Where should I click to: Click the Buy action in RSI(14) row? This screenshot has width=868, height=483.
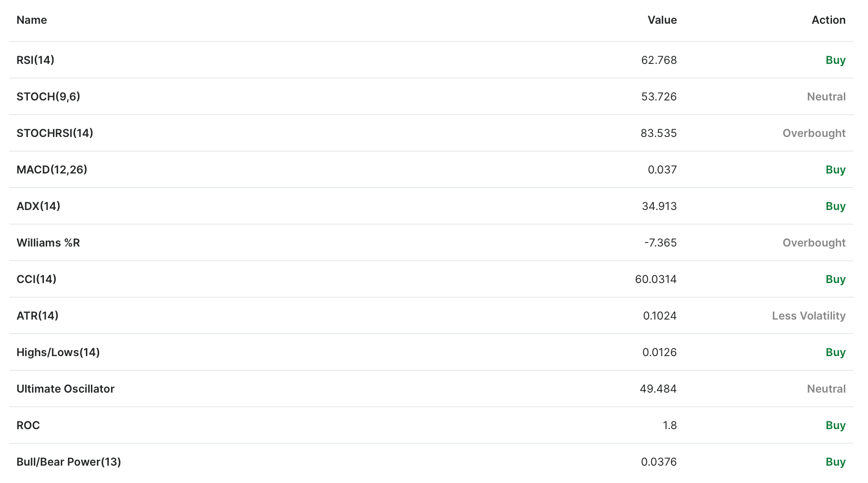836,60
